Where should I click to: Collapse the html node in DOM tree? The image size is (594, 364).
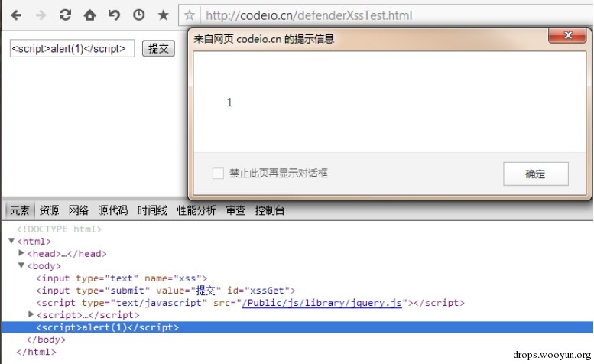pyautogui.click(x=11, y=241)
